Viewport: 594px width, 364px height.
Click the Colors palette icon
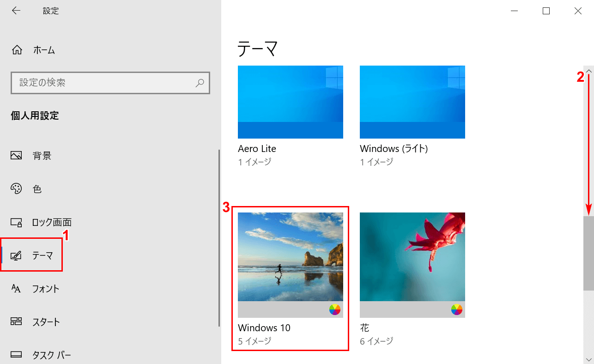[x=16, y=189]
